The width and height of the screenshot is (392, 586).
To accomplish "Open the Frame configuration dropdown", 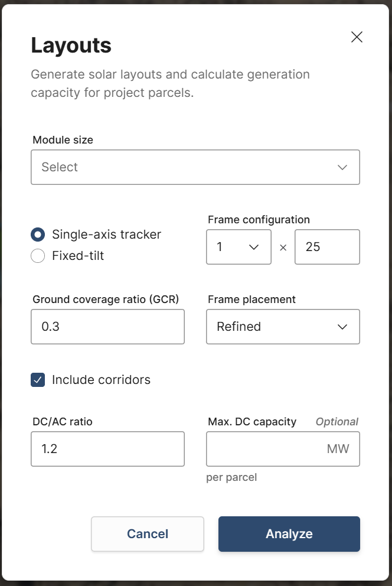I will click(x=239, y=247).
